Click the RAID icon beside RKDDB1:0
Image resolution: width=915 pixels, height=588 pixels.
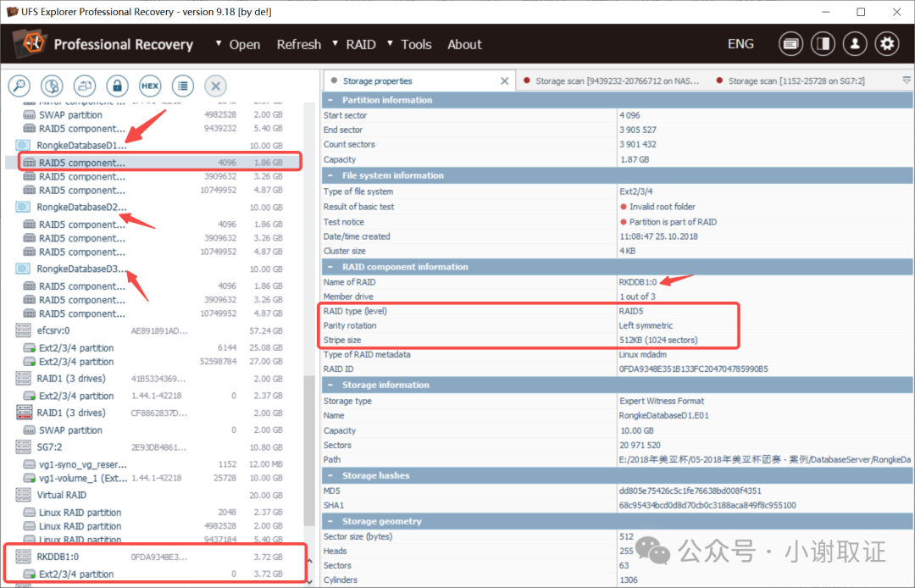pyautogui.click(x=24, y=557)
